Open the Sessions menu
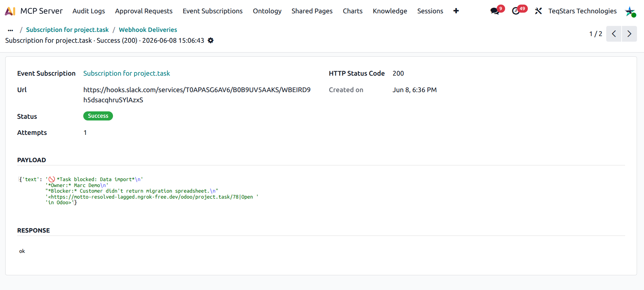 tap(430, 11)
